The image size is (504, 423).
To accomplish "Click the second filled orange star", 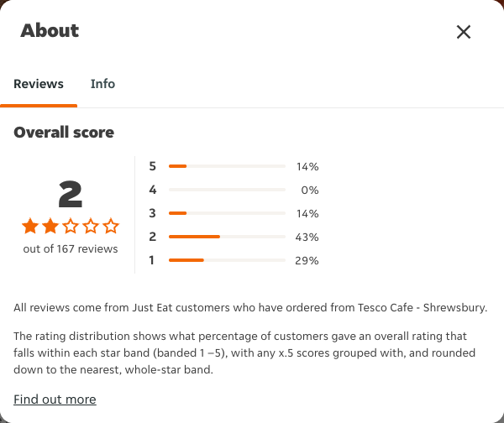I will [50, 226].
